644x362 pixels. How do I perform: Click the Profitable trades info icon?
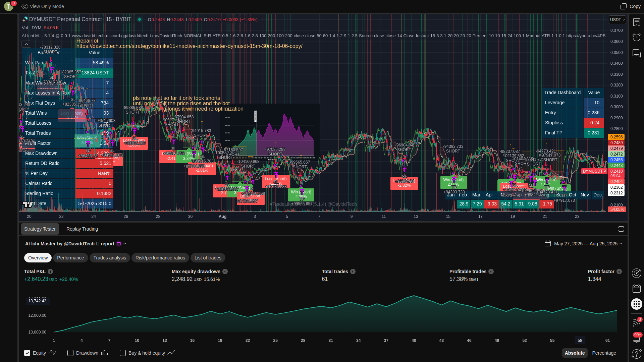[491, 271]
